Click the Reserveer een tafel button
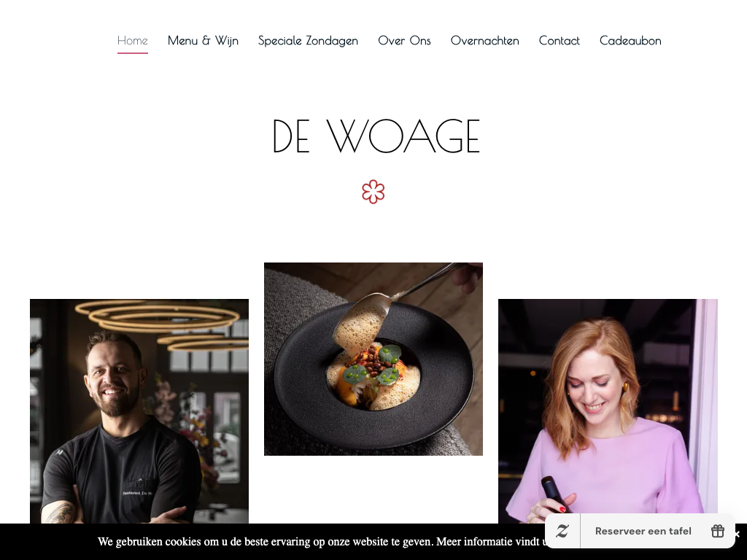This screenshot has width=747, height=560. (643, 531)
